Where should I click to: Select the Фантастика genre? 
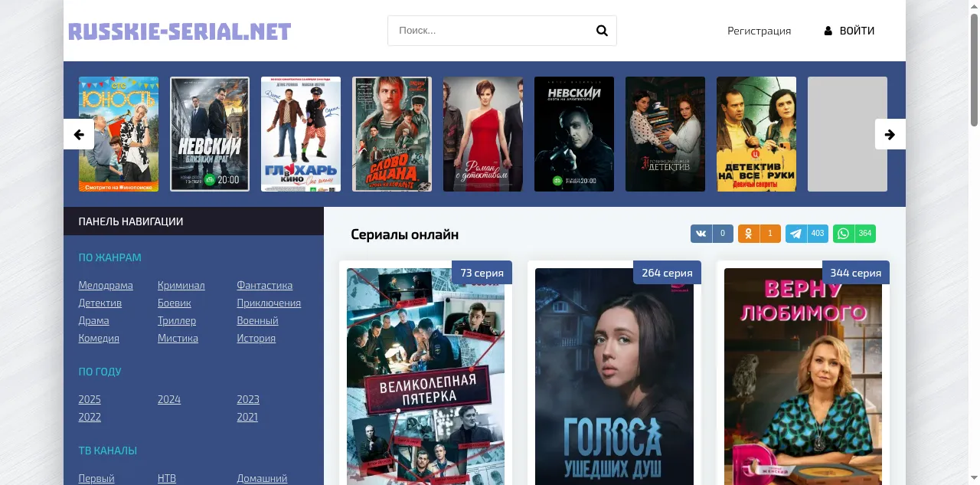(x=265, y=285)
